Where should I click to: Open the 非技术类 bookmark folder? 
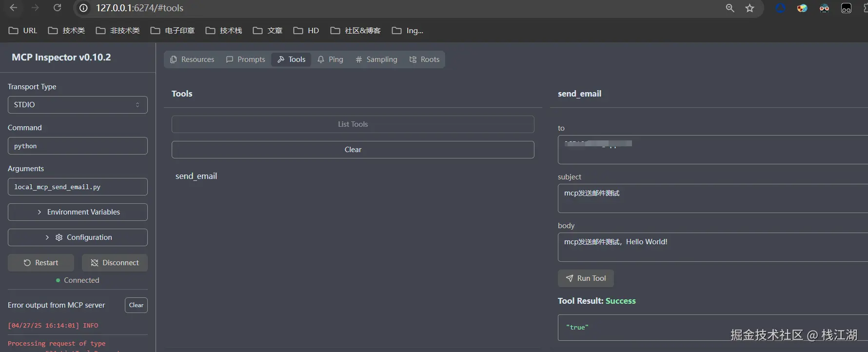118,30
